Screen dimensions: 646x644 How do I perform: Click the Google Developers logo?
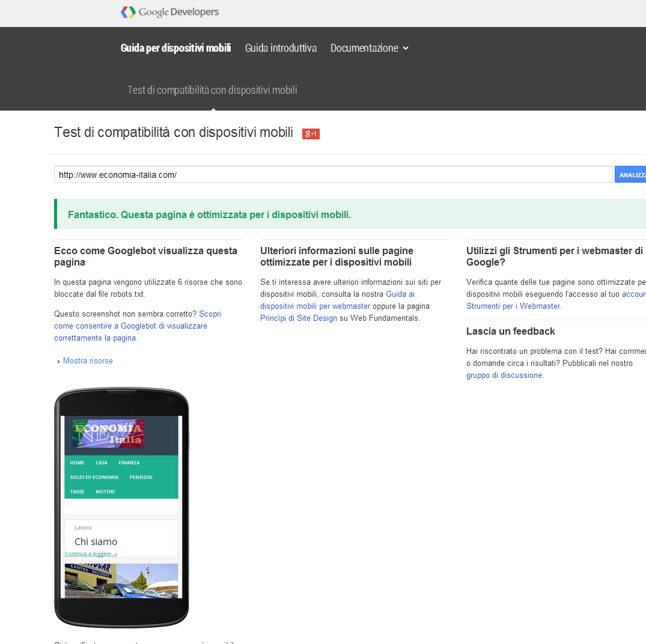click(169, 12)
